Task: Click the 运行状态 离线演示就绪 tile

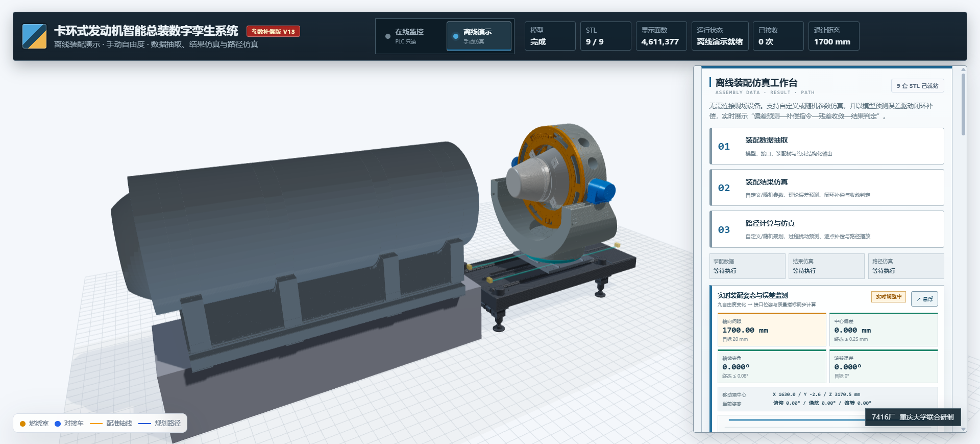Action: pos(720,36)
